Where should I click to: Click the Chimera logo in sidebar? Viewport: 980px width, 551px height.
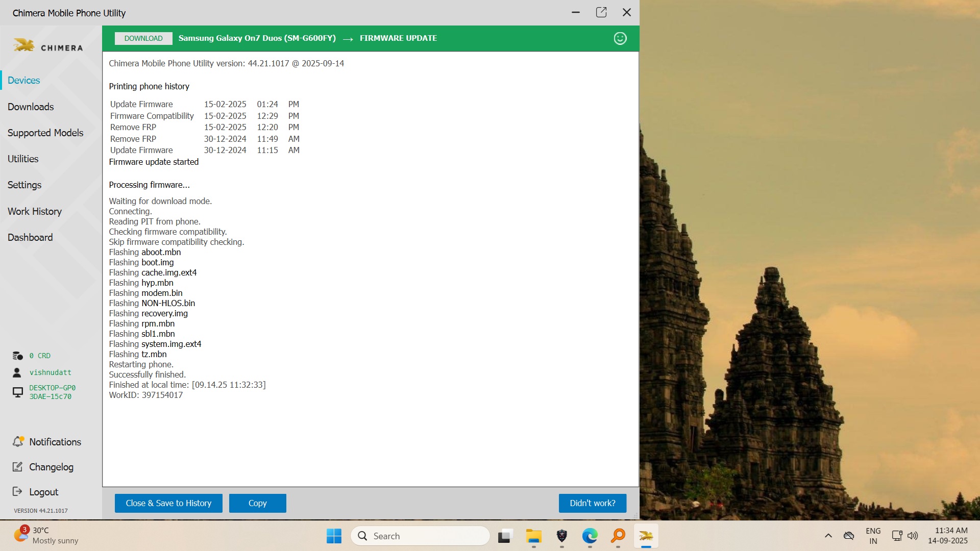pyautogui.click(x=48, y=46)
